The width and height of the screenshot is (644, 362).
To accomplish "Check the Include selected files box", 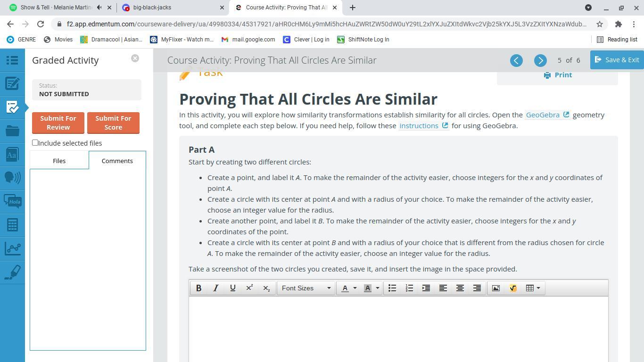I will (35, 143).
